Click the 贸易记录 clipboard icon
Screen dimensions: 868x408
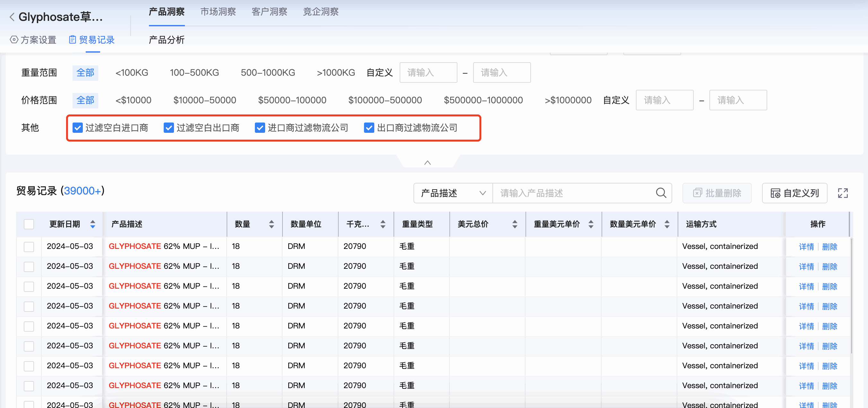[x=72, y=39]
